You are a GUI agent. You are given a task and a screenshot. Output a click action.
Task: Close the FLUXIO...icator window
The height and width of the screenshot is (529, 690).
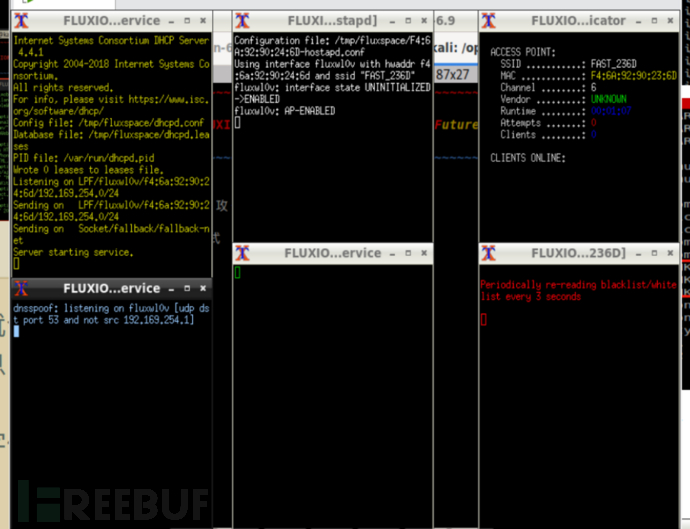[x=670, y=21]
